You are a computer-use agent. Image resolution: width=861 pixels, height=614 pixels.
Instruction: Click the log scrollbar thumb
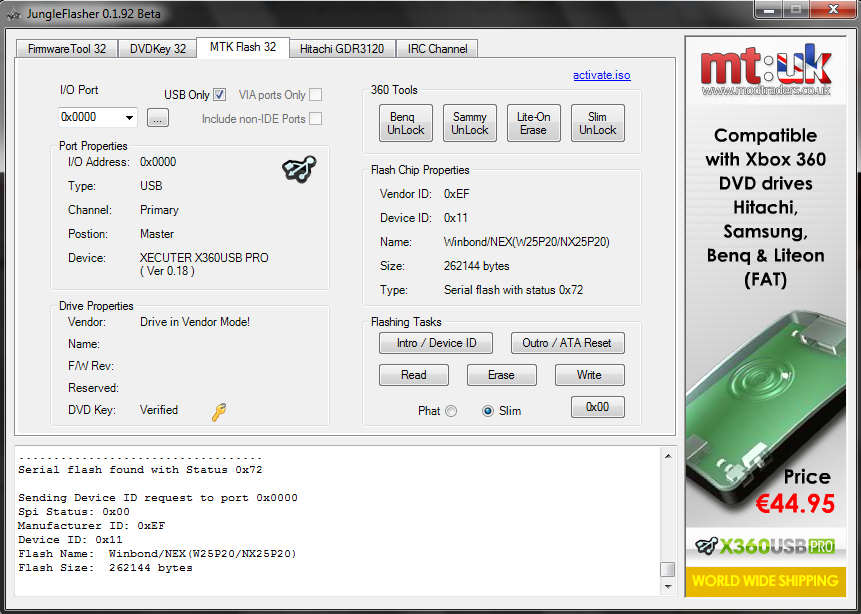point(668,569)
